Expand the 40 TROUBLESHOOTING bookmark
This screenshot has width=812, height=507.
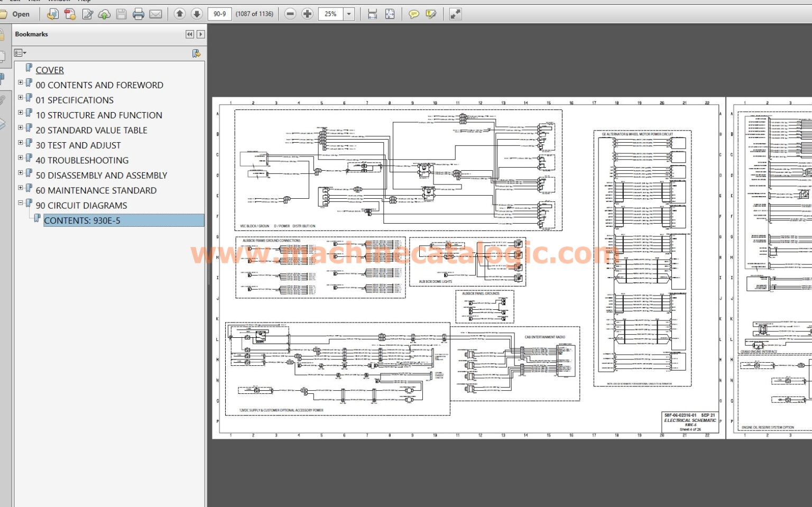[x=21, y=158]
